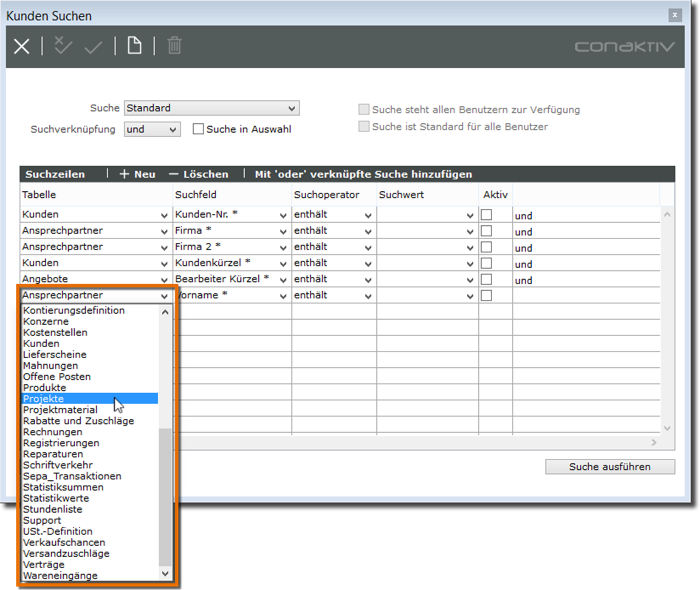Expand the 'Kundenkürzel *' Suchfeld dropdown
The height and width of the screenshot is (590, 700).
(x=283, y=264)
